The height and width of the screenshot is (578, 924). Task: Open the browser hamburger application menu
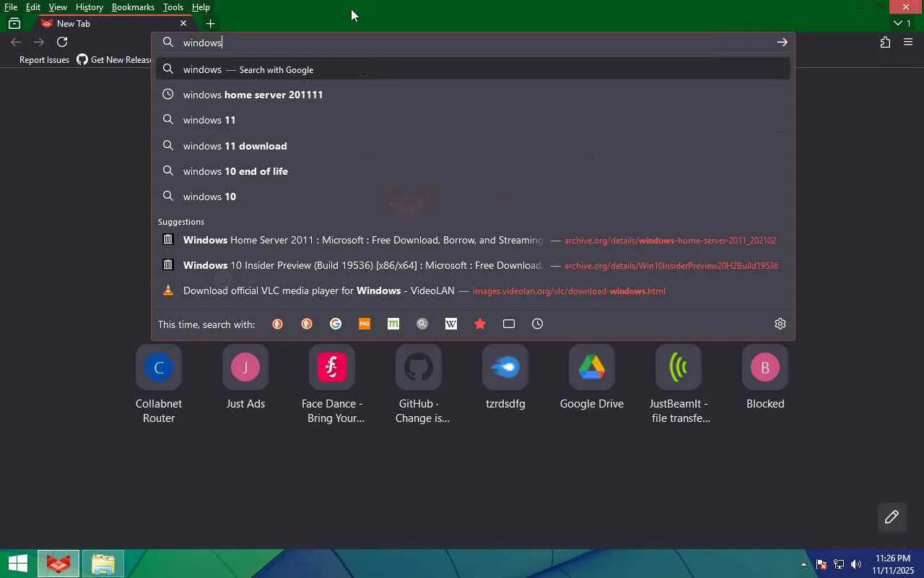(x=908, y=42)
